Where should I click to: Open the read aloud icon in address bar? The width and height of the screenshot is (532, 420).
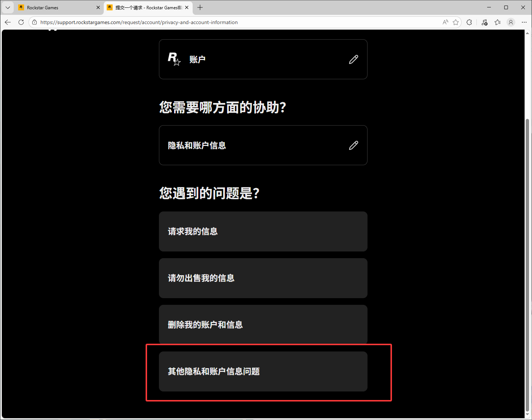pyautogui.click(x=445, y=22)
